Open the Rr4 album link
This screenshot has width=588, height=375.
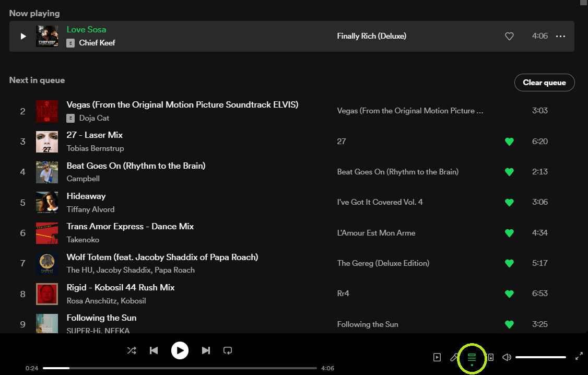343,294
